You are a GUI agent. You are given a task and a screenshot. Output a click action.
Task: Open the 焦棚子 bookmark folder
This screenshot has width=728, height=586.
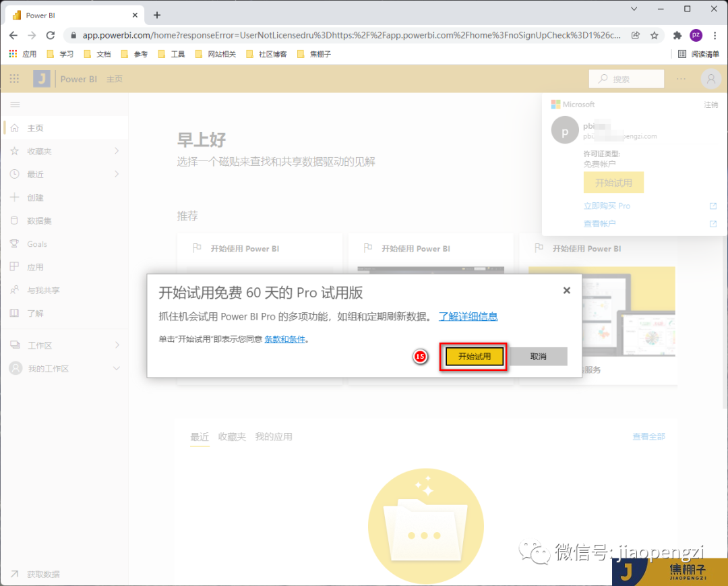314,55
